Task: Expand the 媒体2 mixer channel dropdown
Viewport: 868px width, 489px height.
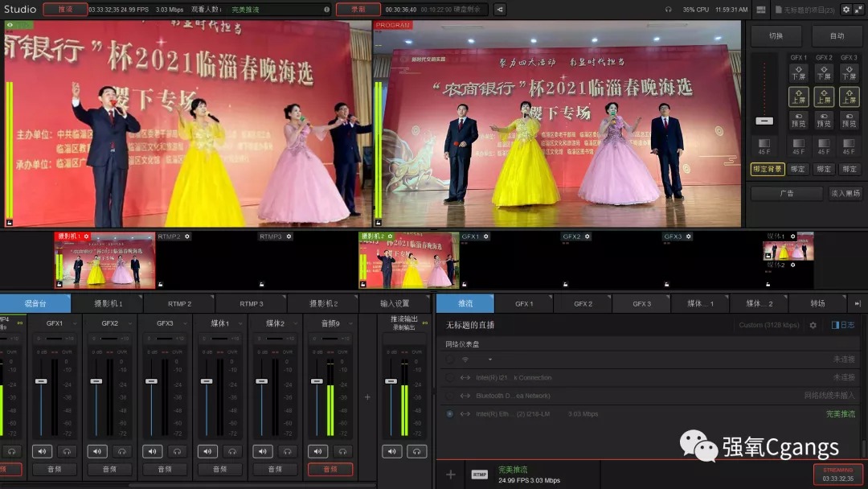Action: (296, 323)
